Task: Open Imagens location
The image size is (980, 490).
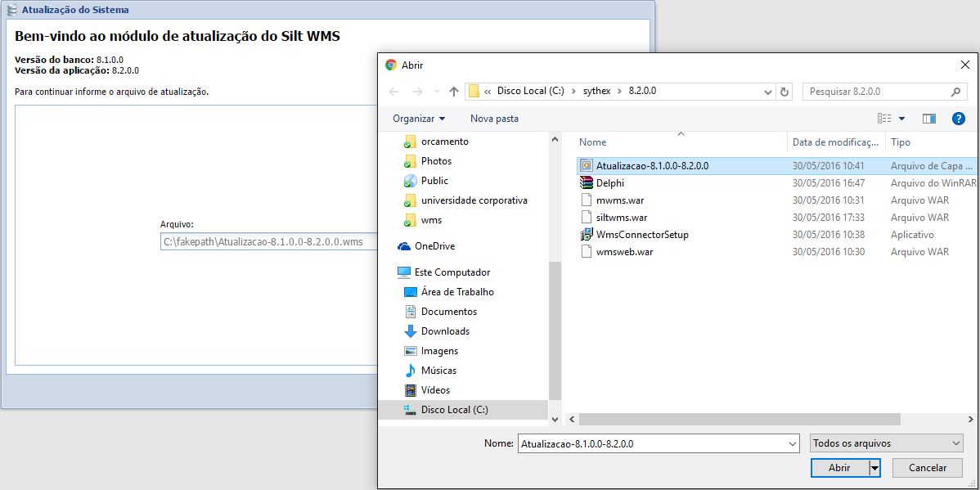Action: 431,351
